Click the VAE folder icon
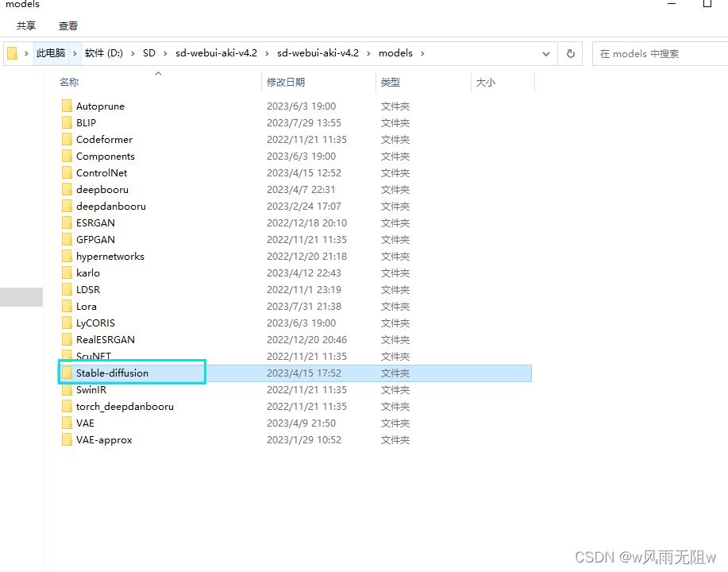The image size is (728, 572). click(67, 423)
